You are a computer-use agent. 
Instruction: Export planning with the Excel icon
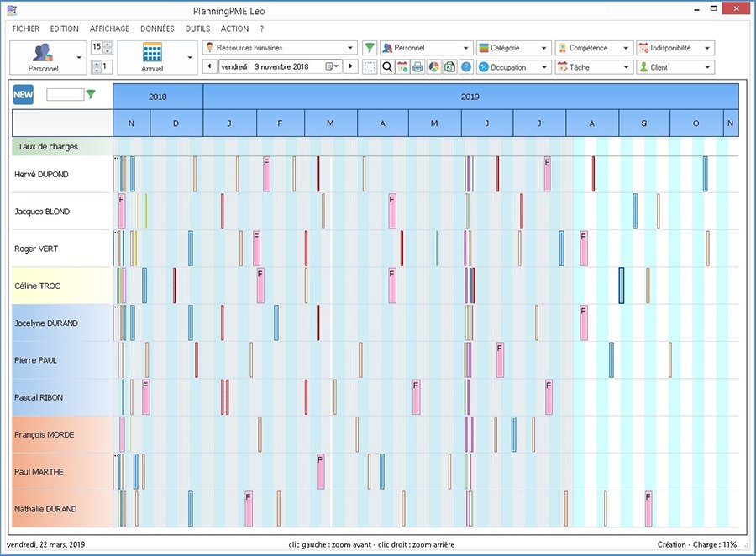(449, 67)
